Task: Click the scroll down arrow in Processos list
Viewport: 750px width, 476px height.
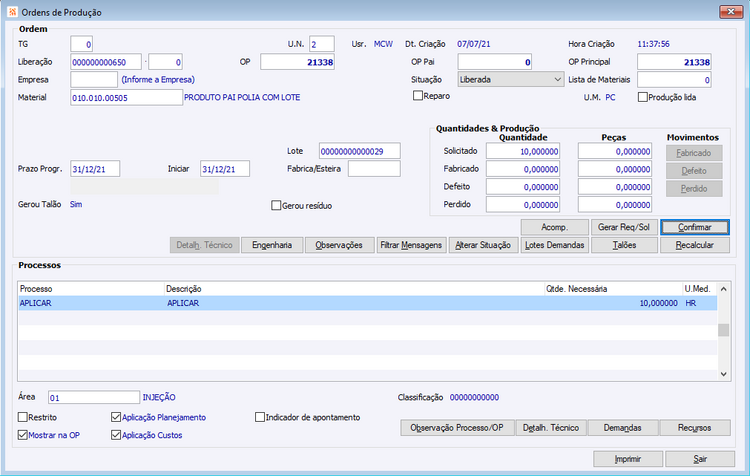Action: (724, 374)
